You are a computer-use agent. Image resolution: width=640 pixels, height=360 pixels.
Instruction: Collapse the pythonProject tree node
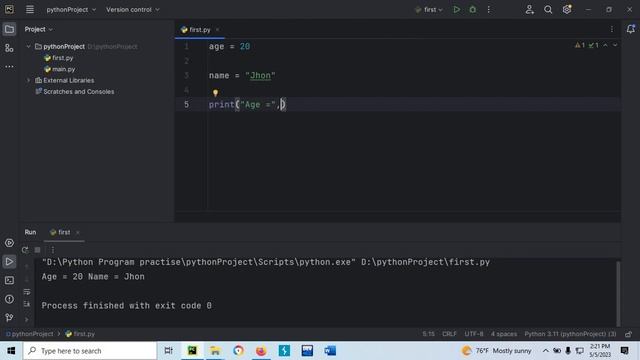pyautogui.click(x=29, y=47)
